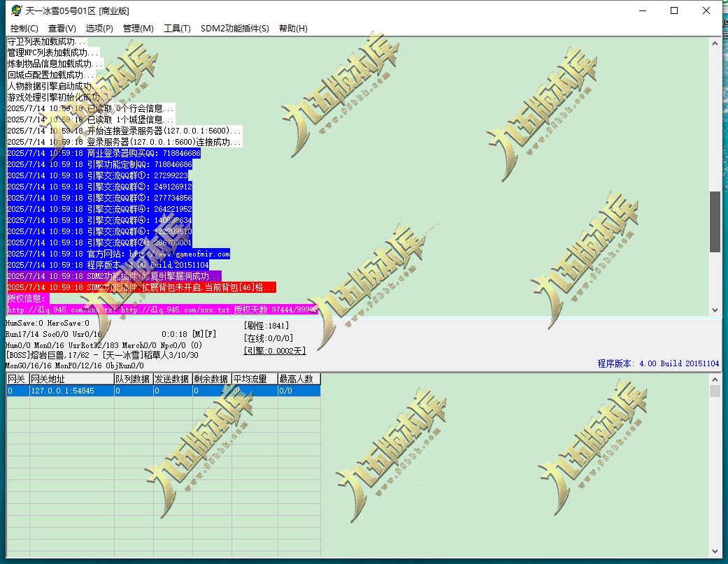
Task: Click the 授权天数 URL log line
Action: 162,310
